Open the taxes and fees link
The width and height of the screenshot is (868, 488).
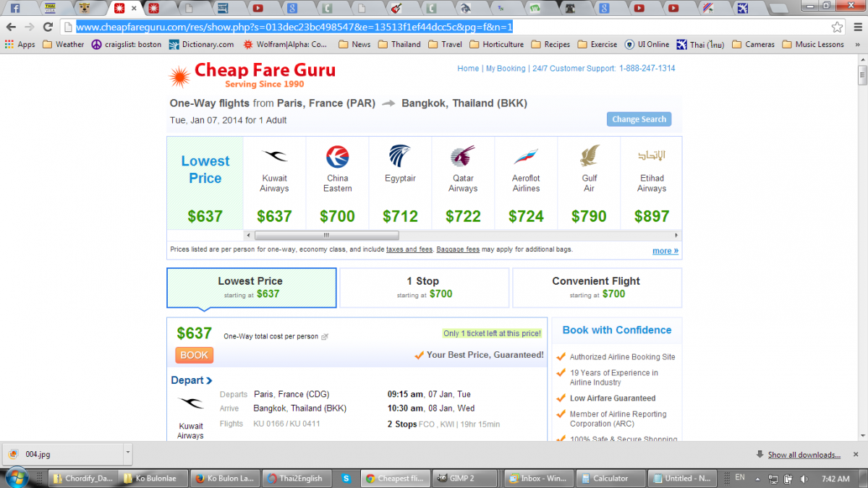[x=409, y=249]
